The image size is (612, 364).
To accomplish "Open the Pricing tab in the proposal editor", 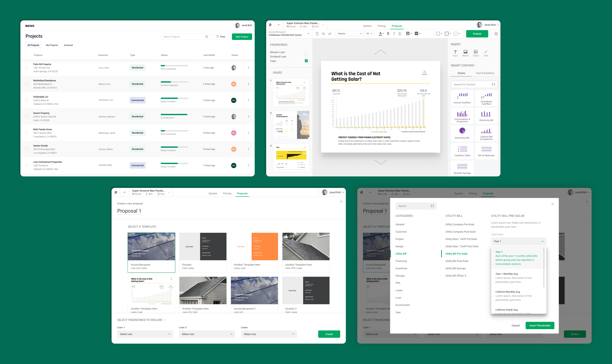I will tap(382, 26).
